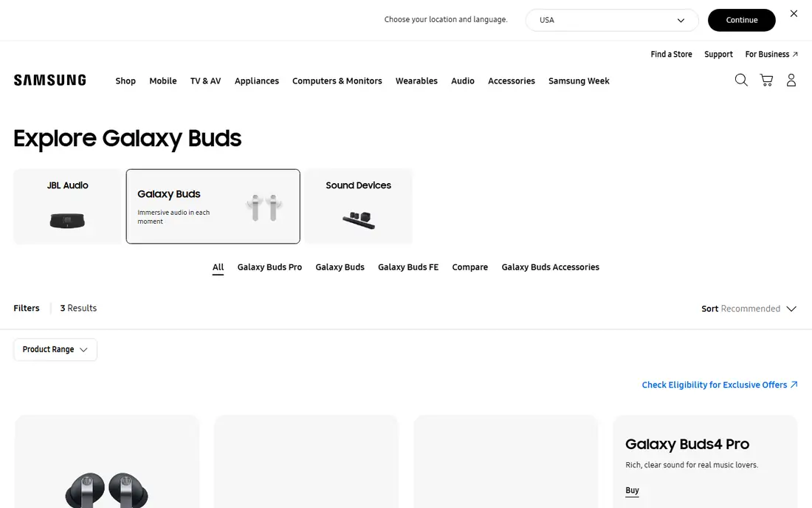Viewport: 812px width, 508px height.
Task: Close the location banner with X
Action: click(794, 13)
